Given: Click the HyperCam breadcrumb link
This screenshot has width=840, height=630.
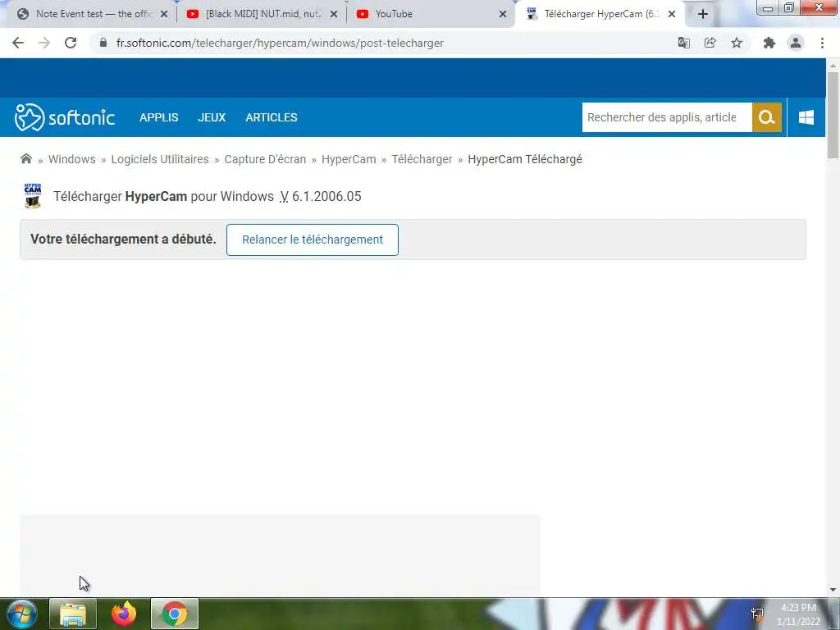Looking at the screenshot, I should pos(349,159).
